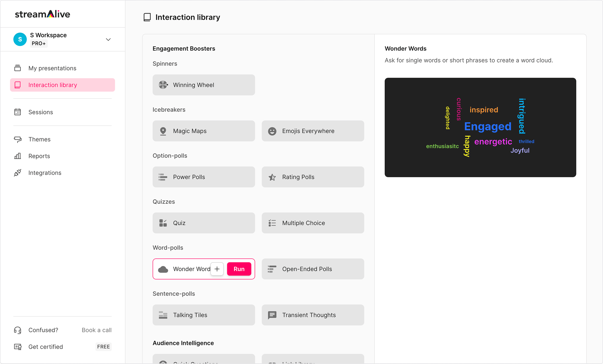Click the Talking Tiles icon

pyautogui.click(x=163, y=315)
